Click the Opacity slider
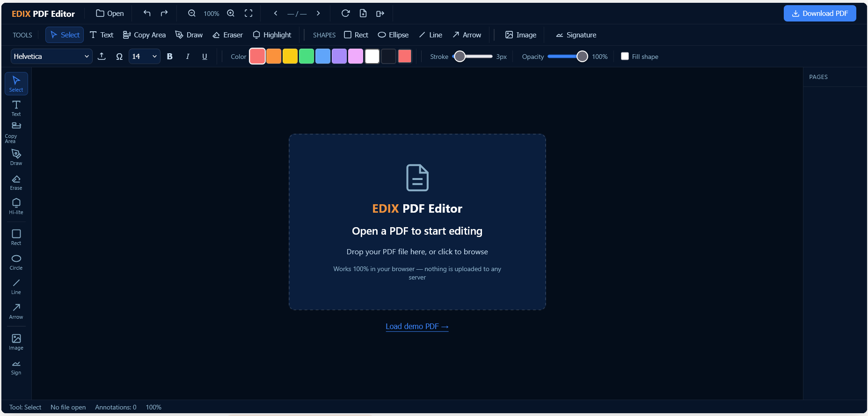 pyautogui.click(x=568, y=56)
